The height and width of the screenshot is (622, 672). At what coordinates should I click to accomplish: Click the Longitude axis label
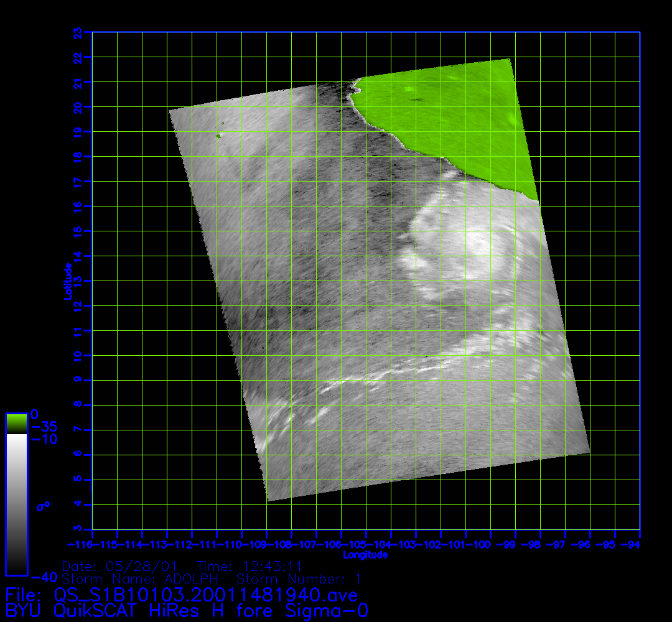click(365, 555)
